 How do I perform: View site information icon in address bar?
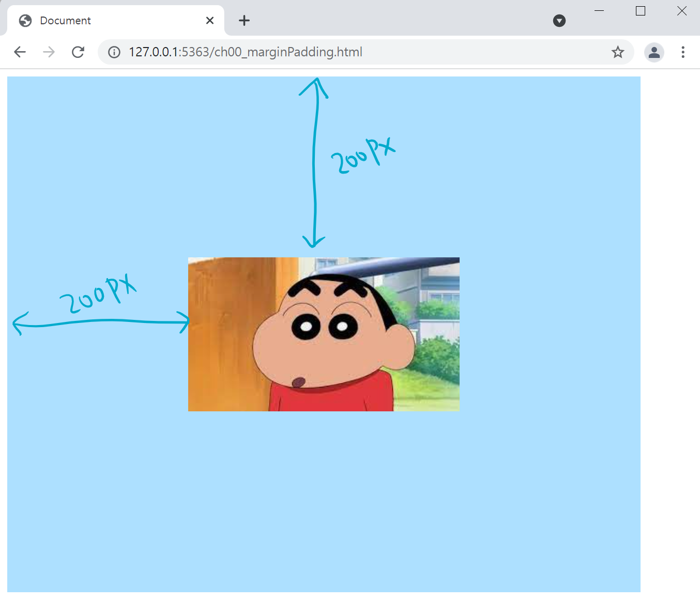coord(114,52)
